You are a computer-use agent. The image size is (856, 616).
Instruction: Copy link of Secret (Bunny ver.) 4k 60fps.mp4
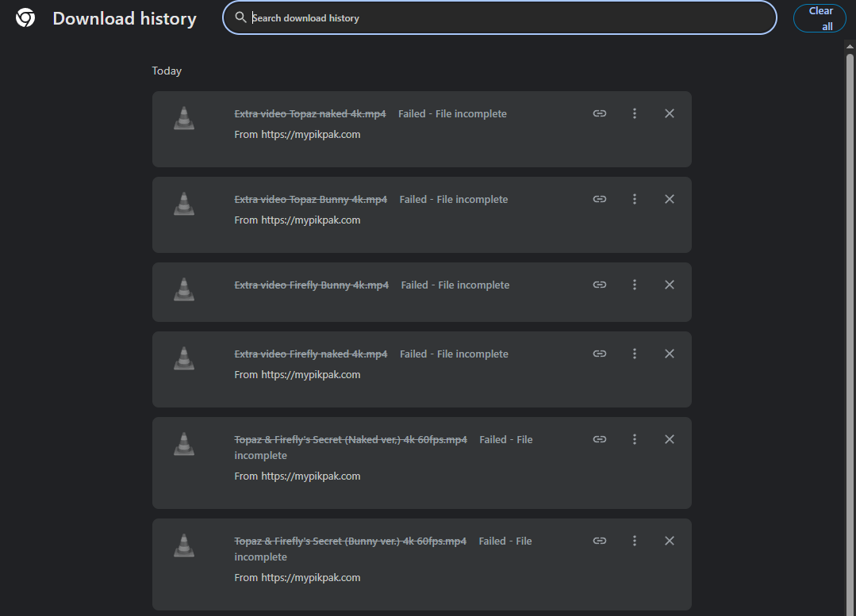coord(600,541)
